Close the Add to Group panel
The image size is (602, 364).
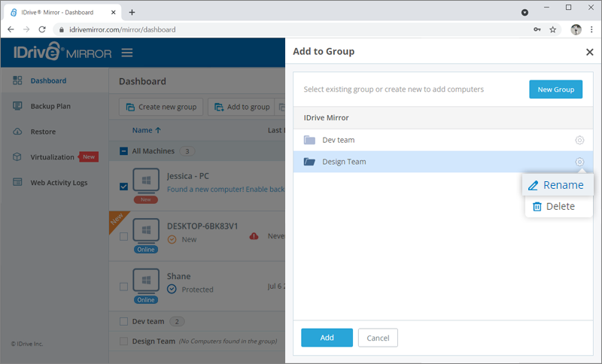click(x=589, y=52)
